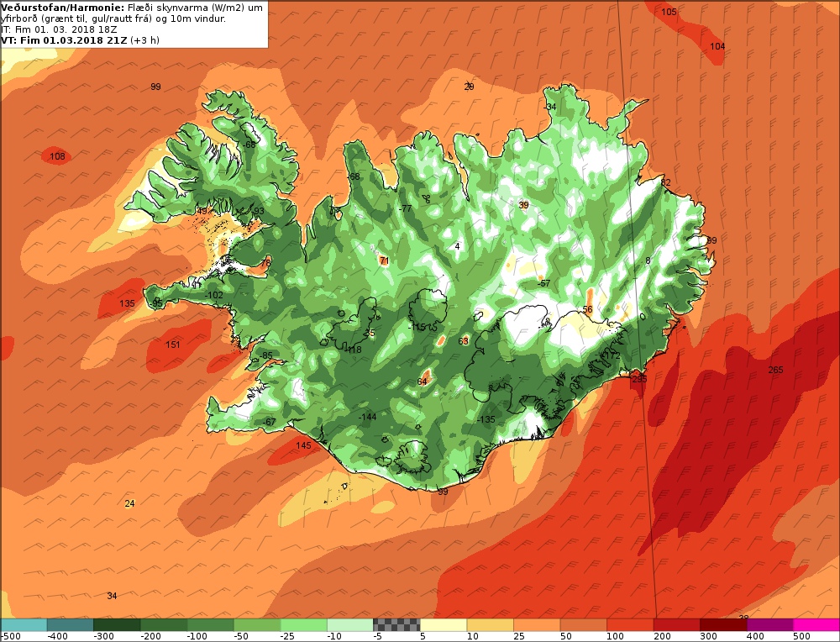Click the -500 legend label

11,637
